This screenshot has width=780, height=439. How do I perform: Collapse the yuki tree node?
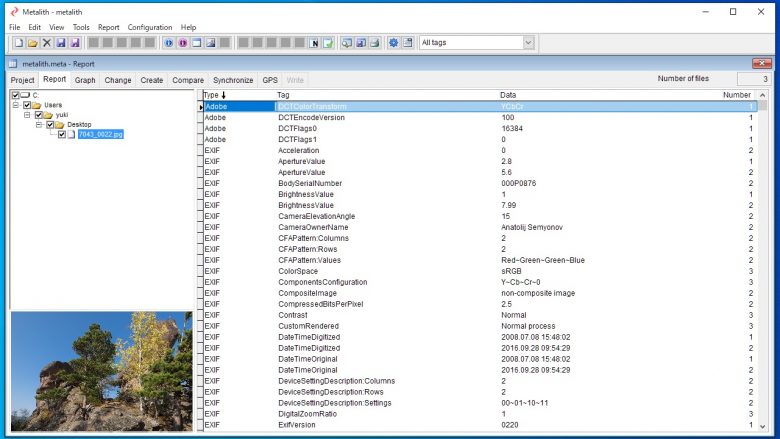(x=27, y=115)
